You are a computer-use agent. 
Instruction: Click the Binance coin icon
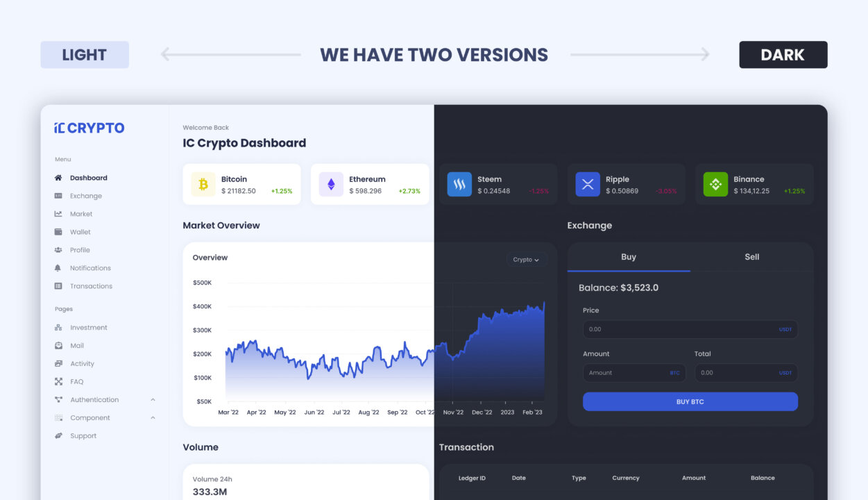[715, 184]
